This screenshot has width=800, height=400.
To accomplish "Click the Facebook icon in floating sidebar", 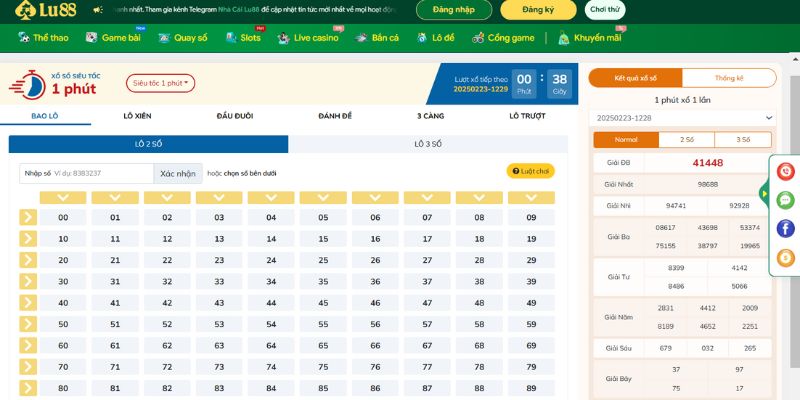I will click(785, 229).
